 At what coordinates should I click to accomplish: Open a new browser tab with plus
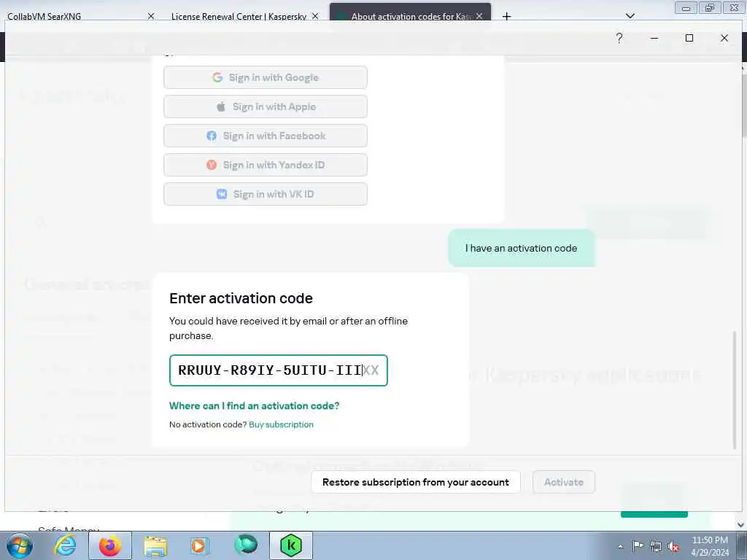(x=506, y=16)
